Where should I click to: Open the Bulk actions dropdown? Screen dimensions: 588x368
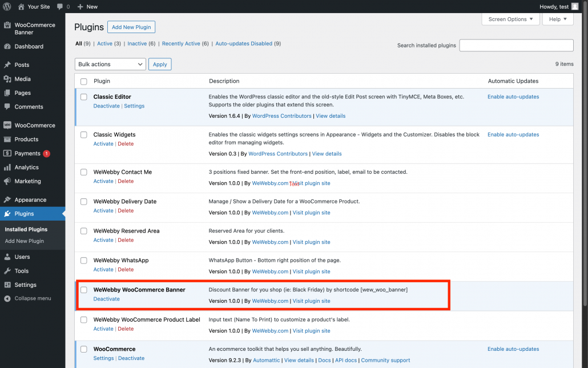pyautogui.click(x=110, y=65)
